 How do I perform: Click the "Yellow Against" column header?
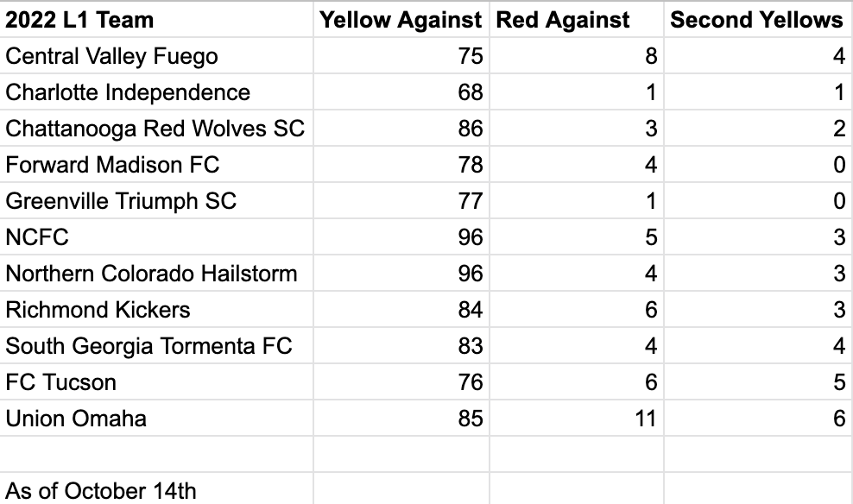pos(401,21)
